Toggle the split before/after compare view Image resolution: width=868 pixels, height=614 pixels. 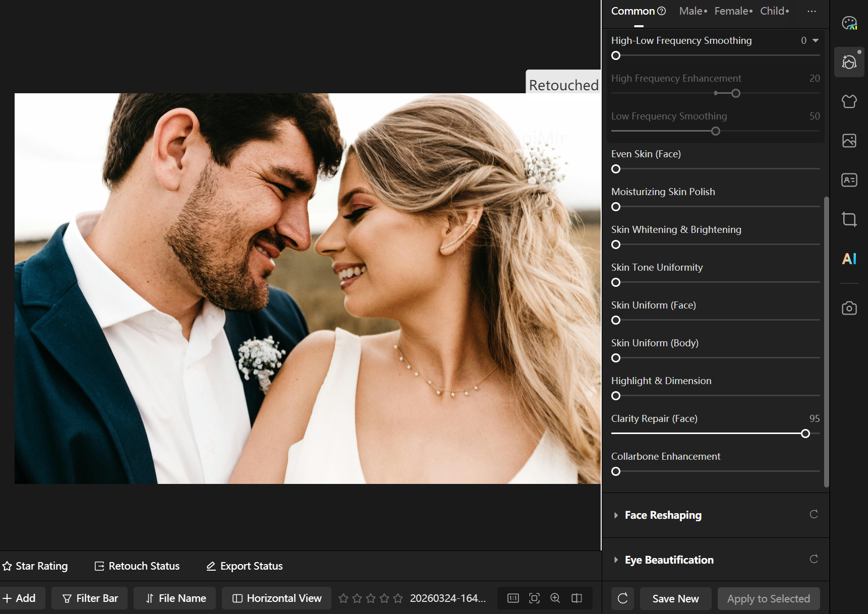(x=576, y=598)
